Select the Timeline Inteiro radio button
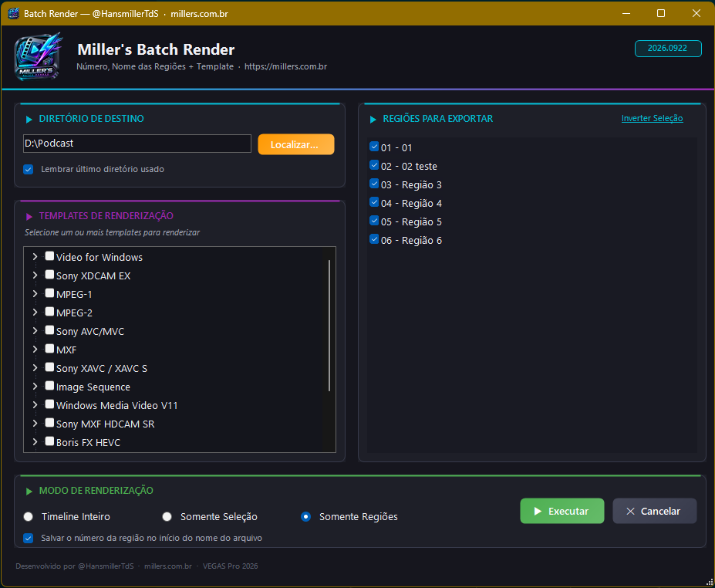Image resolution: width=715 pixels, height=588 pixels. [x=29, y=516]
